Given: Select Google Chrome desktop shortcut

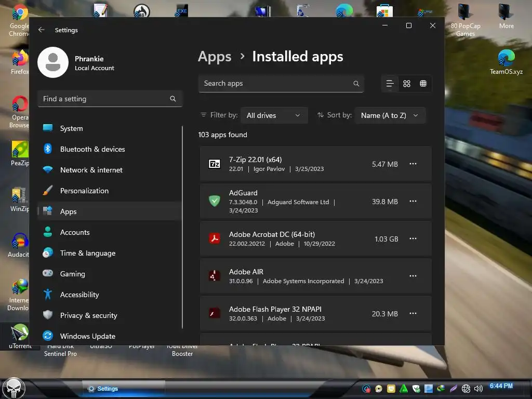Looking at the screenshot, I should pyautogui.click(x=19, y=21).
